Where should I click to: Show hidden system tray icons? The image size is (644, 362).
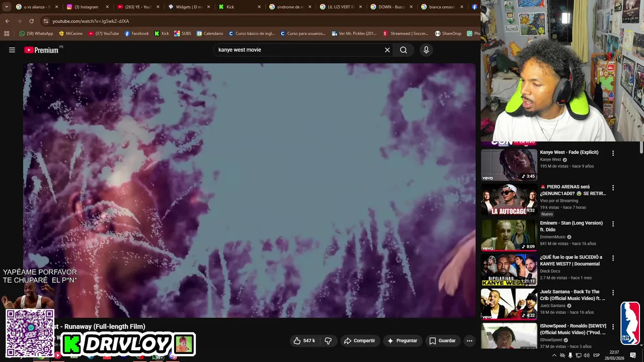pyautogui.click(x=554, y=355)
